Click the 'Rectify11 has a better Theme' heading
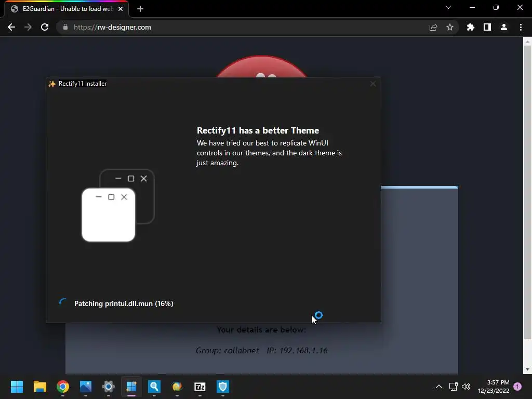 [x=258, y=130]
